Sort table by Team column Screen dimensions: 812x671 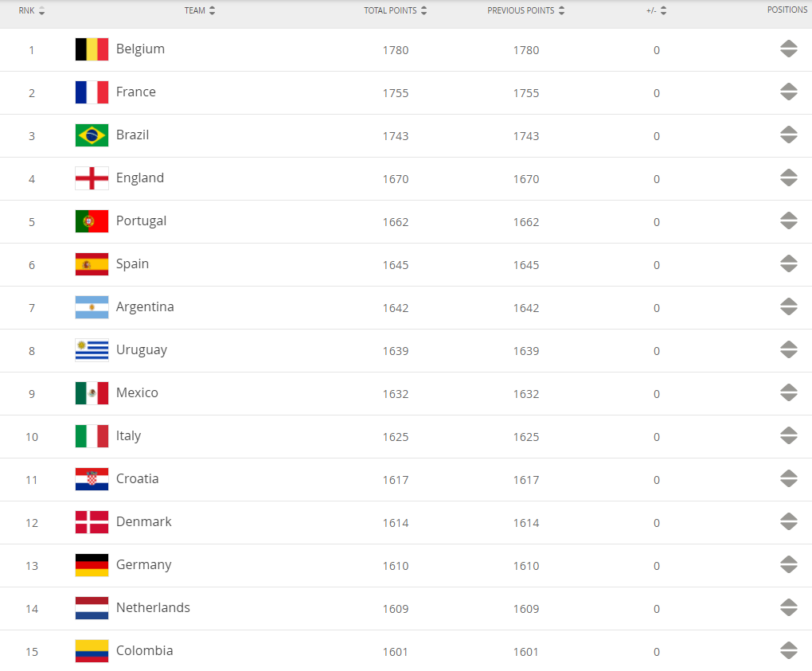[x=200, y=11]
